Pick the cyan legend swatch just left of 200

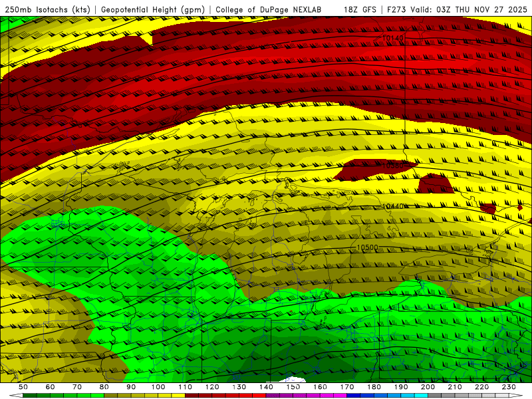[421, 396]
